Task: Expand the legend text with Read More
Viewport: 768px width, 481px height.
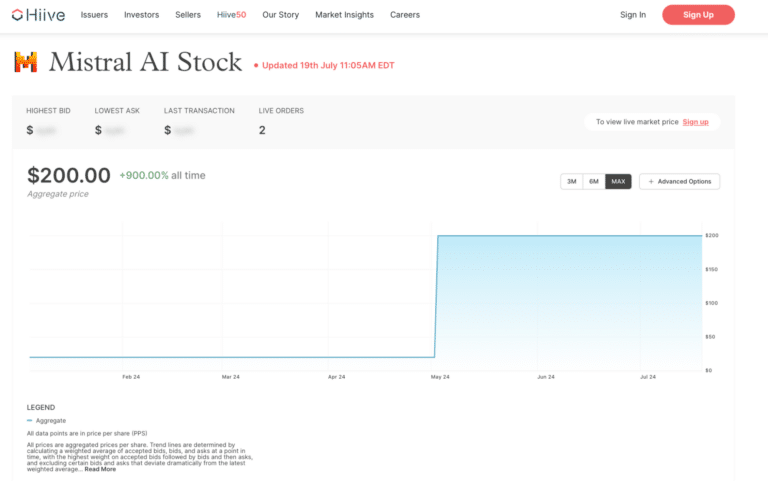Action: 100,469
